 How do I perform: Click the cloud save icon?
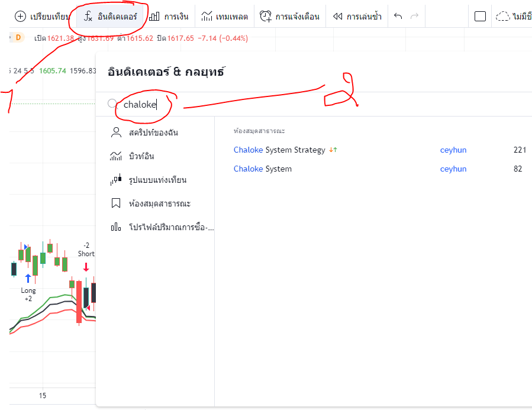click(502, 17)
